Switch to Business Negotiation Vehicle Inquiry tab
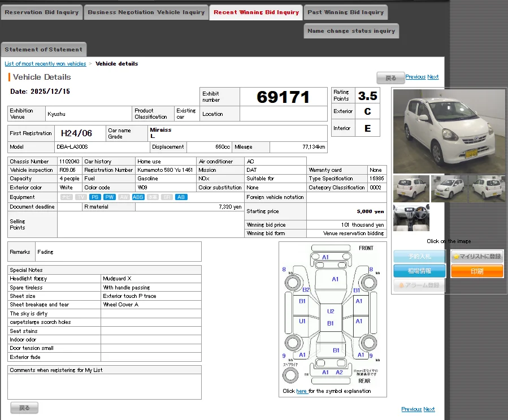The height and width of the screenshot is (420, 508). (x=146, y=12)
